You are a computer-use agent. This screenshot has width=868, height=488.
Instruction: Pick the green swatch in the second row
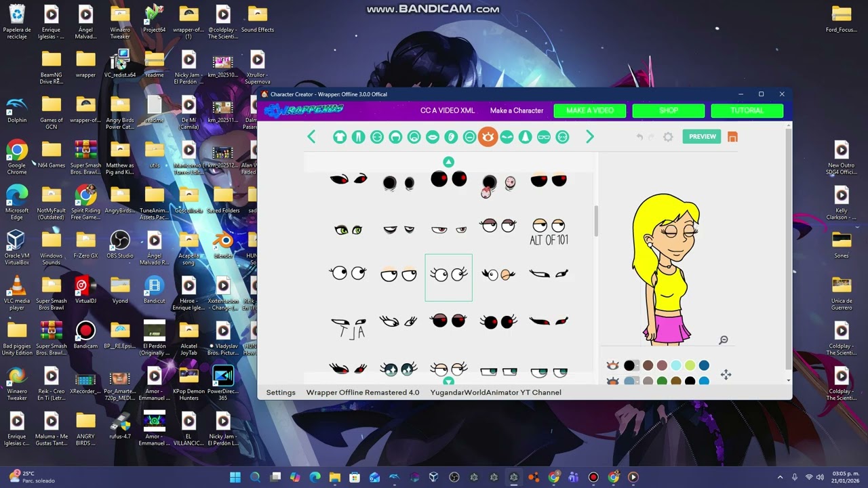click(x=662, y=382)
